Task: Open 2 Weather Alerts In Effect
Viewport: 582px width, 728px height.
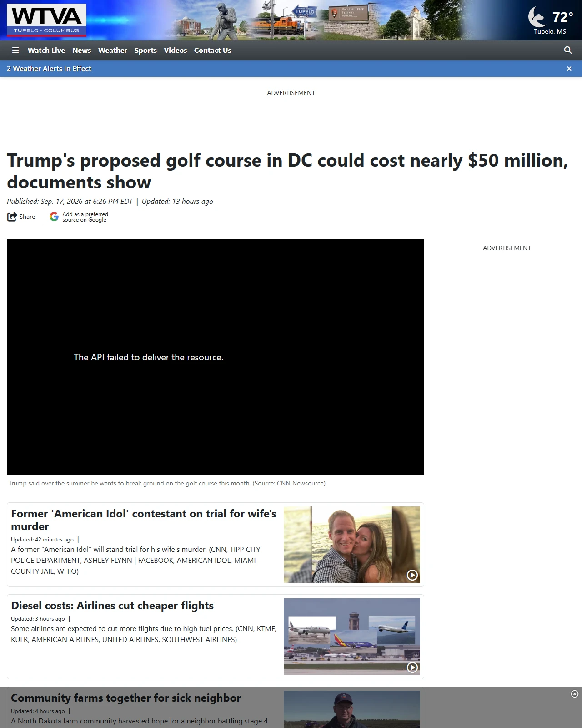Action: pyautogui.click(x=49, y=69)
